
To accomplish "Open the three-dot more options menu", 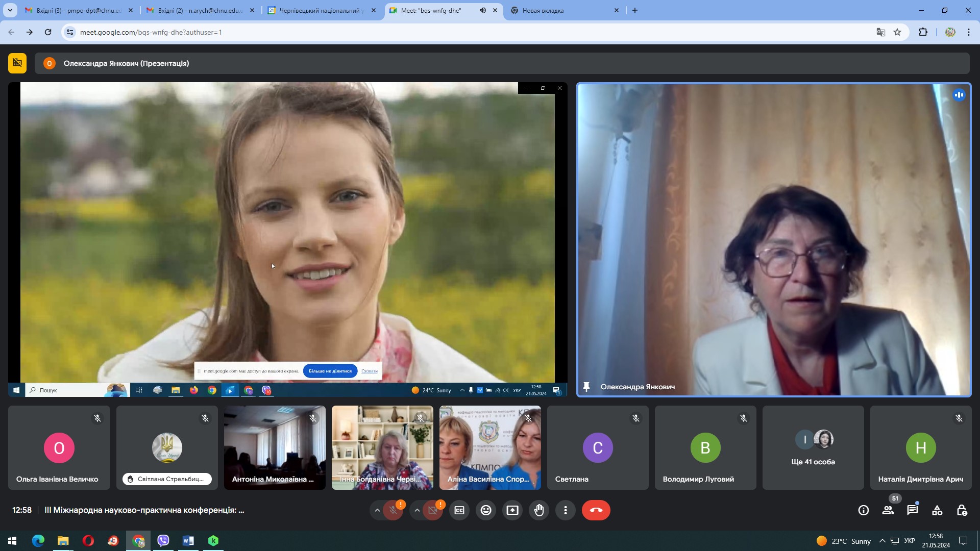I will pyautogui.click(x=566, y=510).
